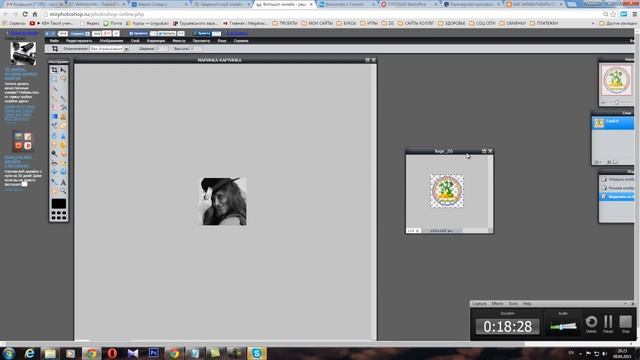This screenshot has height=360, width=640.
Task: Bookmark page with star icon
Action: pyautogui.click(x=613, y=14)
